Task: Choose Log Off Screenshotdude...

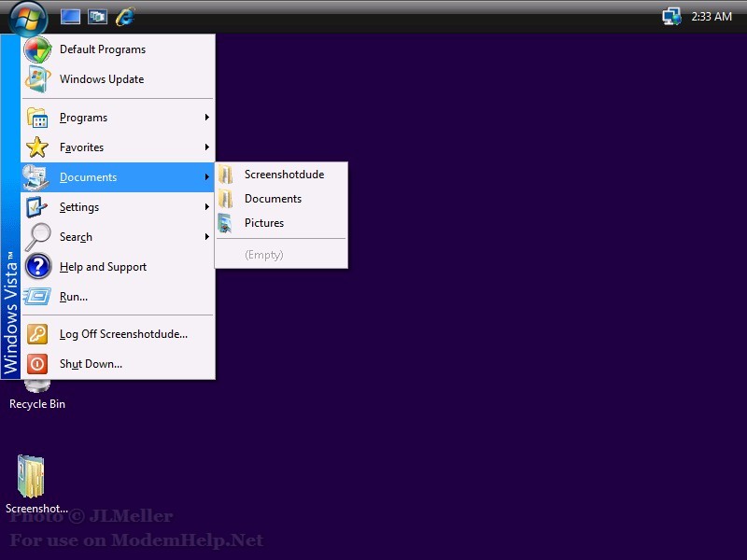Action: [118, 334]
